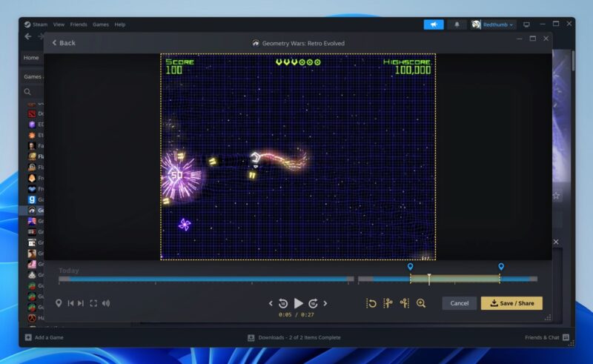Add a marker with the pin icon
This screenshot has width=593, height=364.
(x=59, y=303)
